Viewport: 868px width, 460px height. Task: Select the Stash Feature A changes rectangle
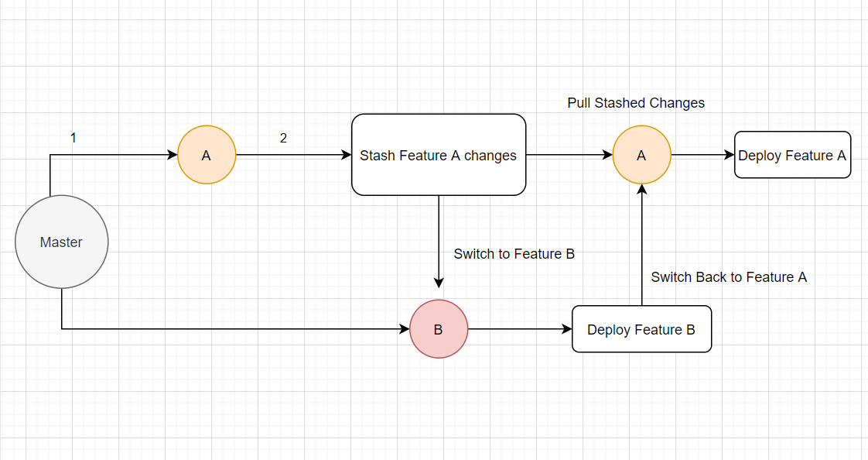(439, 155)
